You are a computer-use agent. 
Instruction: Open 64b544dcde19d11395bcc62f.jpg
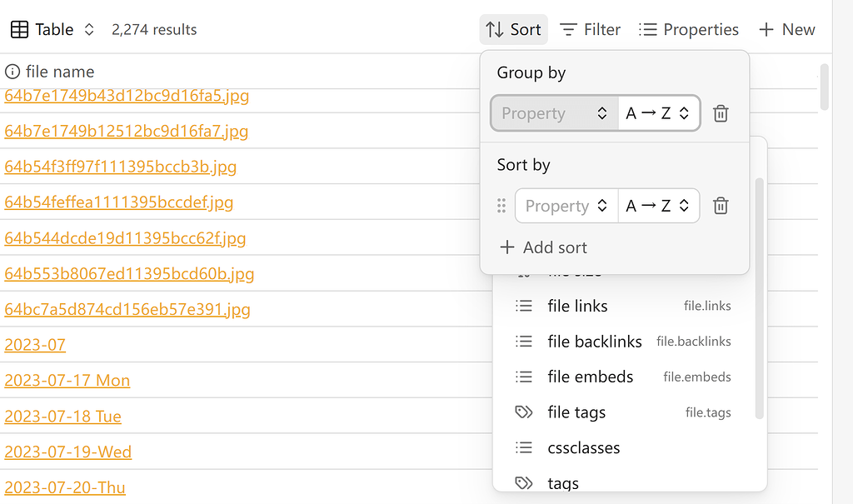(x=125, y=238)
